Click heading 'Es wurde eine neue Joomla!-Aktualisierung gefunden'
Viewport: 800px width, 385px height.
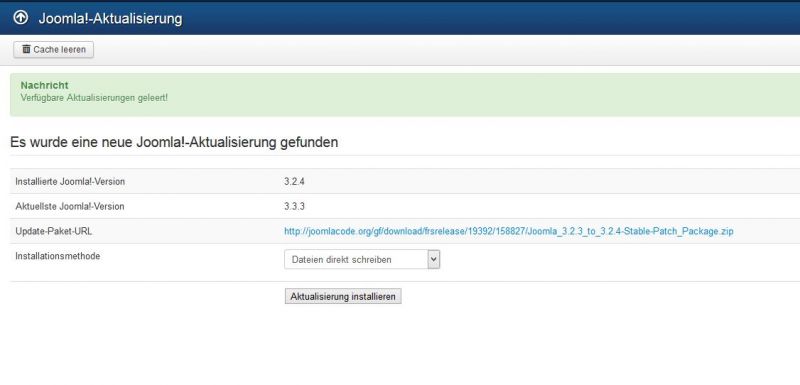click(x=174, y=142)
